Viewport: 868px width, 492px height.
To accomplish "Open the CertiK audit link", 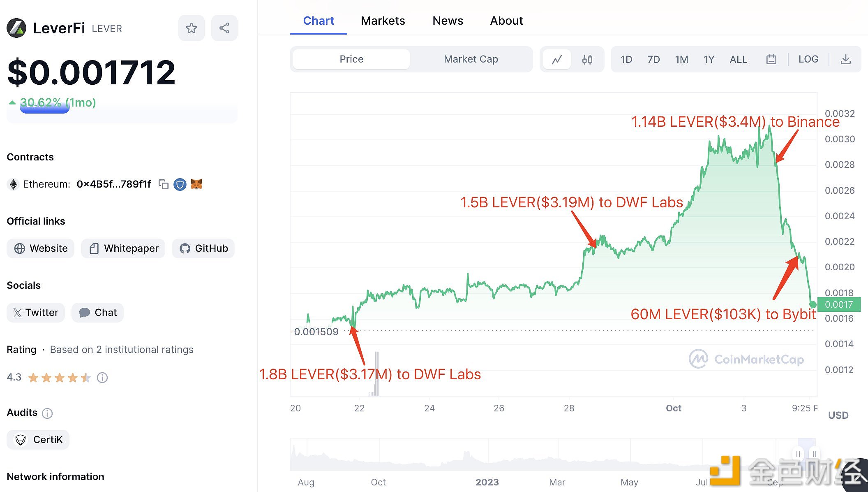I will coord(38,440).
